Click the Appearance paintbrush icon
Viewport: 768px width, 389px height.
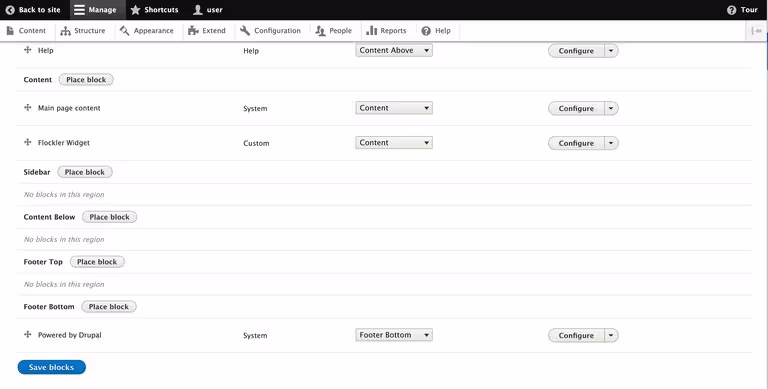pyautogui.click(x=124, y=30)
